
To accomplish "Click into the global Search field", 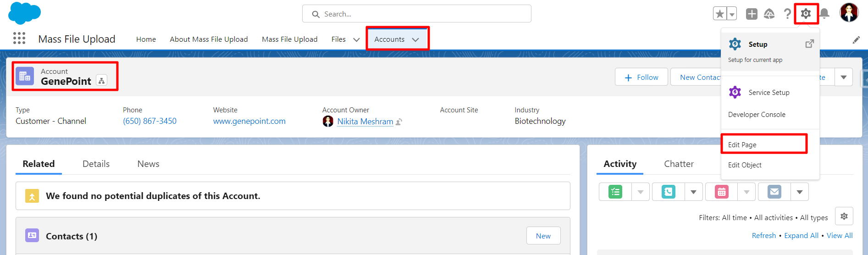I will tap(416, 14).
